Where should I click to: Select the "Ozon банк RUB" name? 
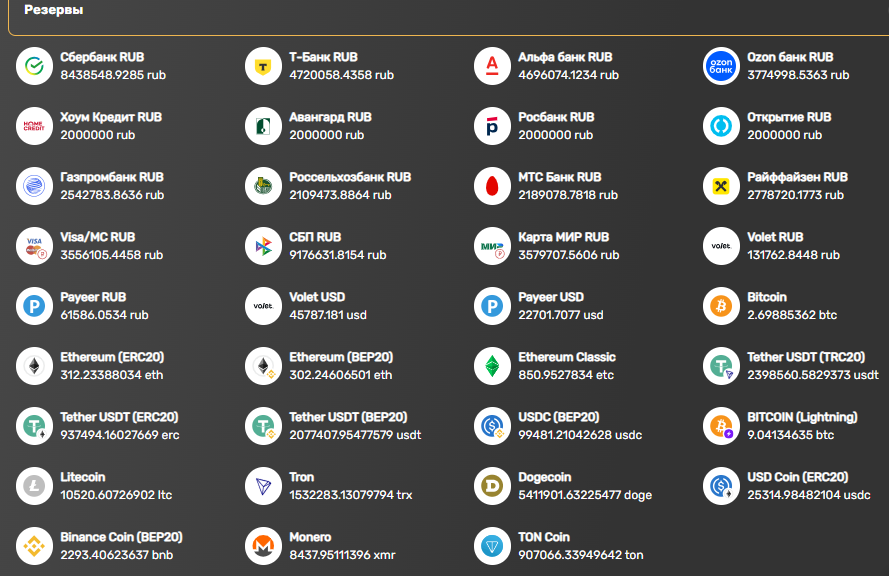coord(790,57)
